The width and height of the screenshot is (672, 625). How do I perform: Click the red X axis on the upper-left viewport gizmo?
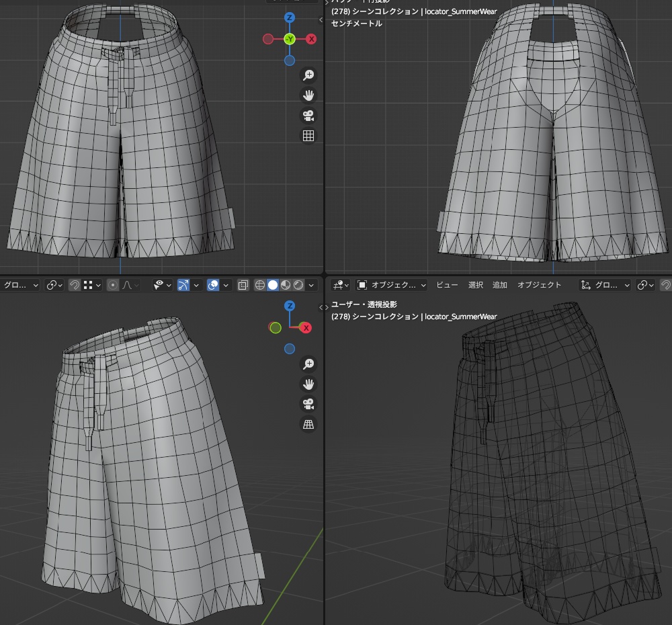(x=312, y=39)
